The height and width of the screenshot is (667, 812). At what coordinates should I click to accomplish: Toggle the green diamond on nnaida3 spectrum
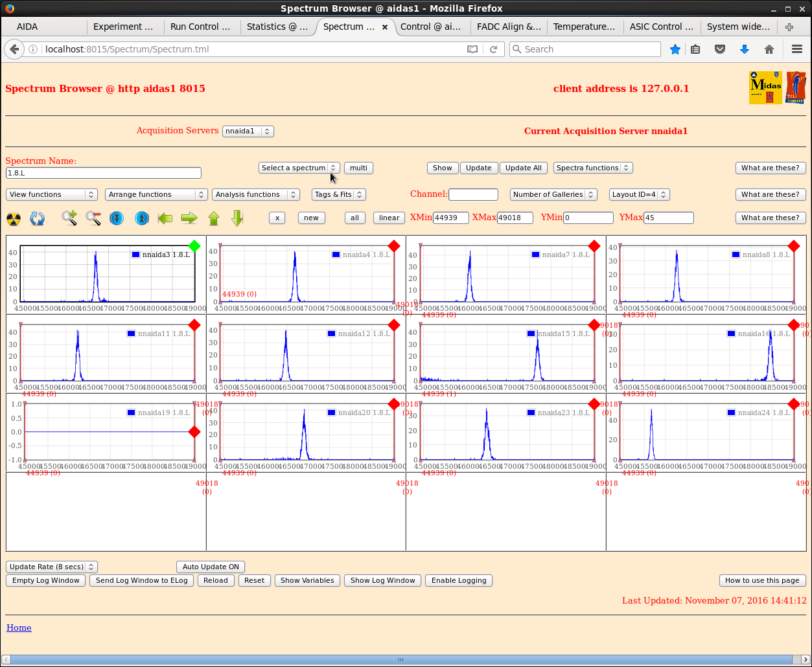(x=194, y=246)
